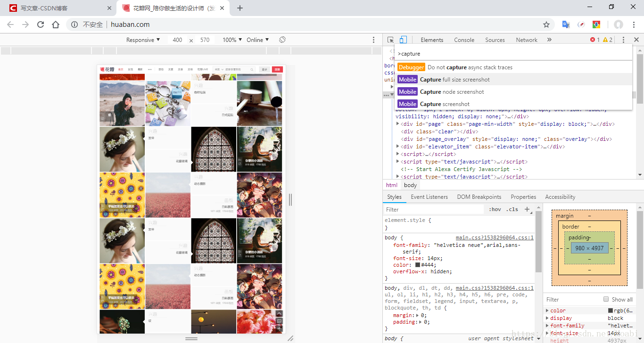Close the DevTools panel
This screenshot has height=343, width=644.
636,40
